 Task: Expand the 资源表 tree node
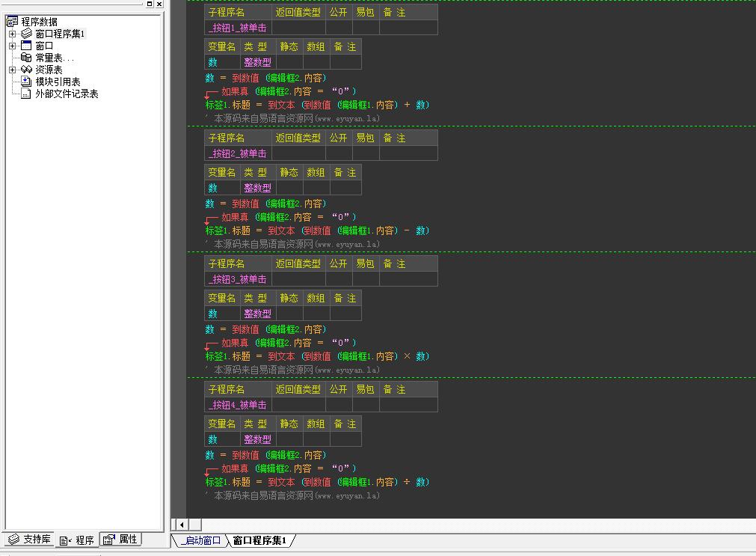pos(12,70)
